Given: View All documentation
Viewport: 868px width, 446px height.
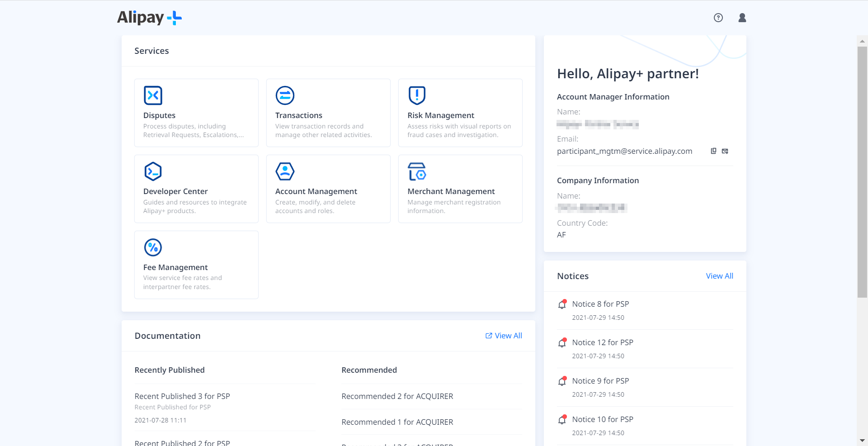Looking at the screenshot, I should 503,336.
